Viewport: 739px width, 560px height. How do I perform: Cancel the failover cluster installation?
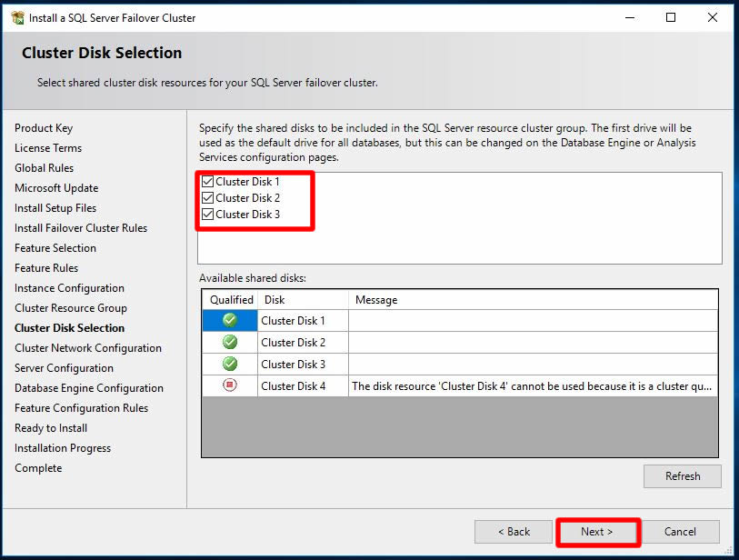pyautogui.click(x=680, y=532)
